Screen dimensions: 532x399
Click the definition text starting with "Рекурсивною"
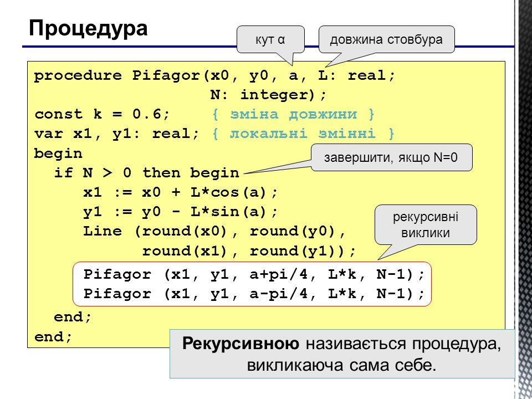tap(342, 344)
